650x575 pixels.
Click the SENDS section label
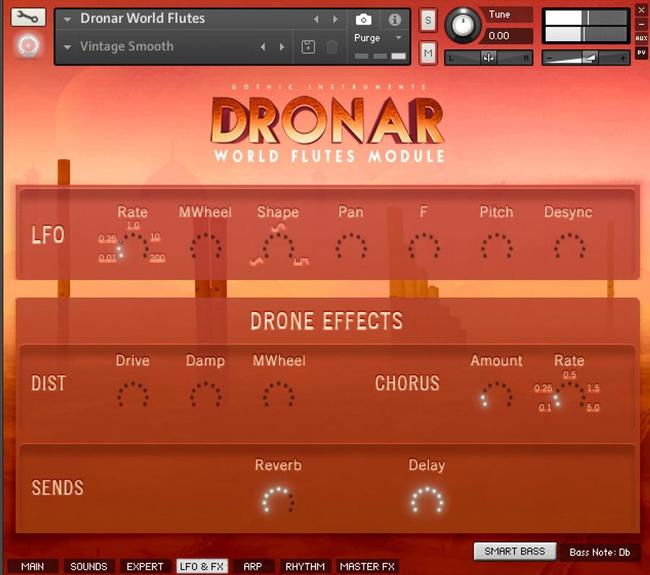[58, 488]
